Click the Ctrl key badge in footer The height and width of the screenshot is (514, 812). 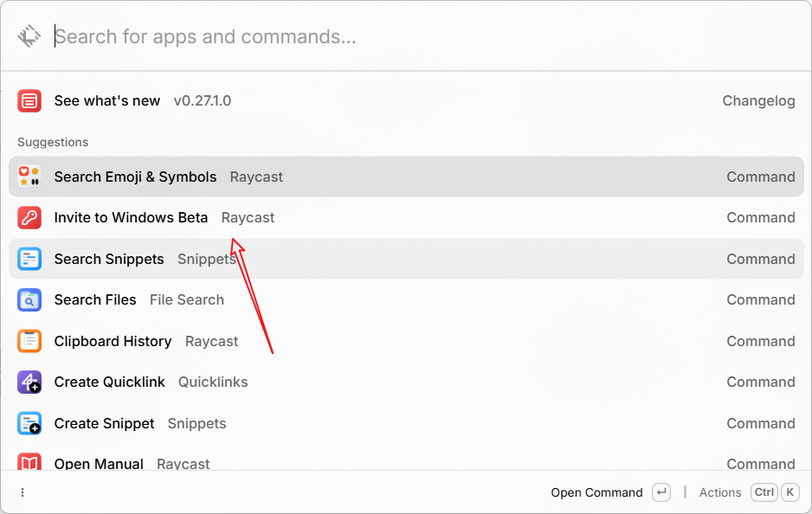pos(764,492)
